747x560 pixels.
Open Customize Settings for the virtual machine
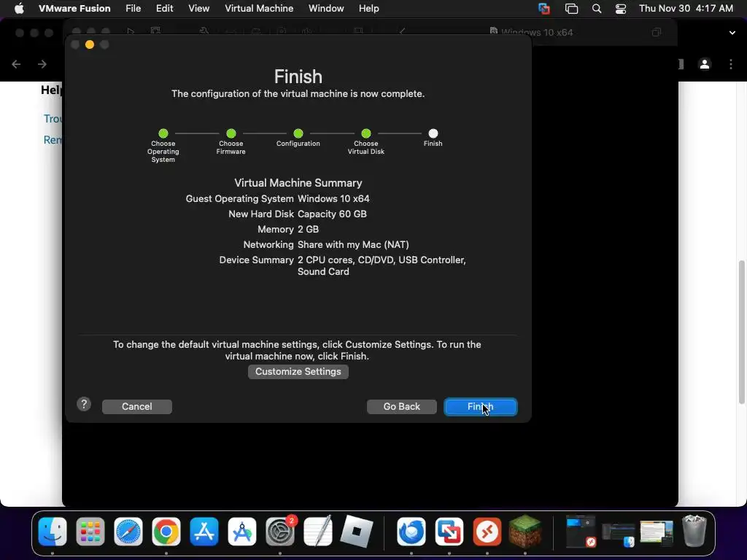click(x=298, y=371)
